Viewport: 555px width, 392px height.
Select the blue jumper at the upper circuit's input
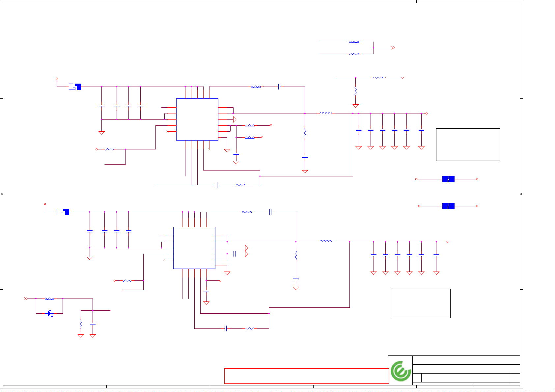point(75,87)
